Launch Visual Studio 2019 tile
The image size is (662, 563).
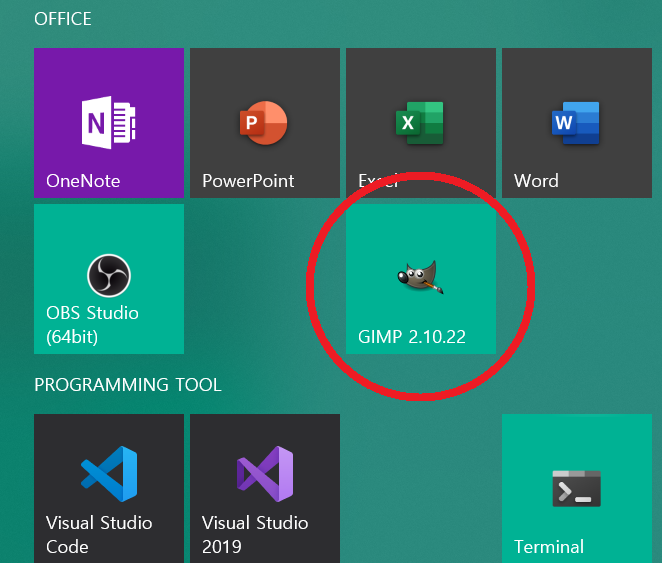[265, 488]
